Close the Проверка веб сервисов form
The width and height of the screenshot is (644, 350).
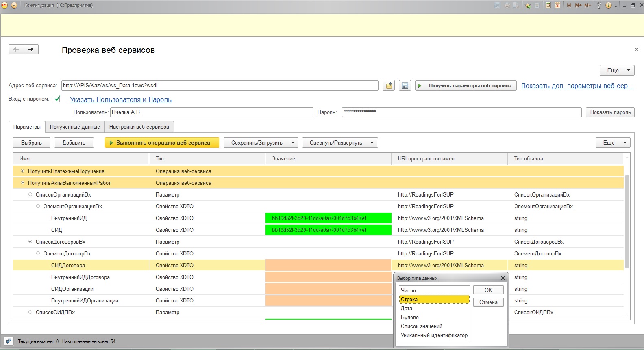click(636, 50)
